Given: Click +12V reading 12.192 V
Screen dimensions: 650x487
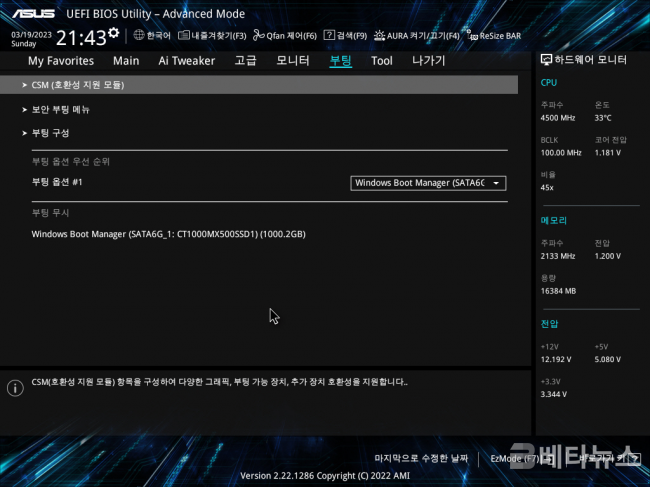Looking at the screenshot, I should [x=556, y=359].
